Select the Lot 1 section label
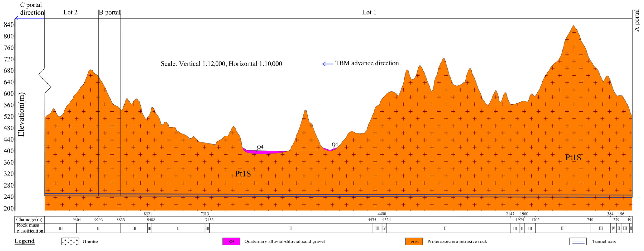644x251 pixels. click(x=369, y=12)
